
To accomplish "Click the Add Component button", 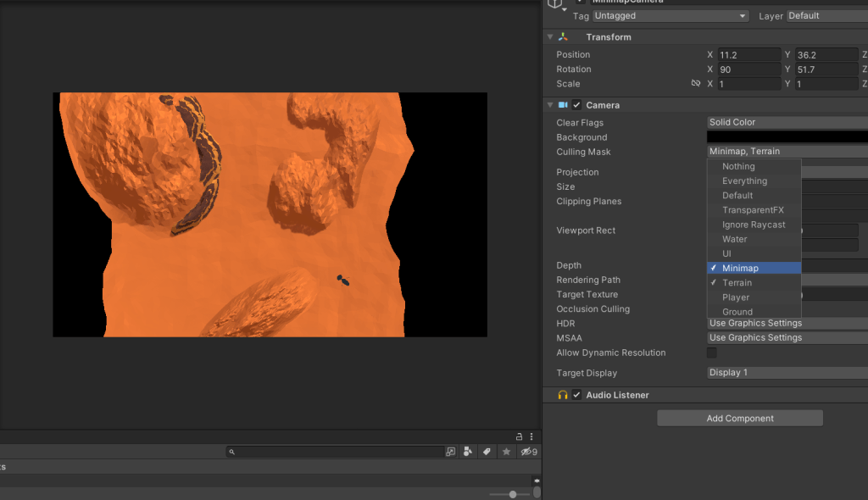I will click(739, 417).
